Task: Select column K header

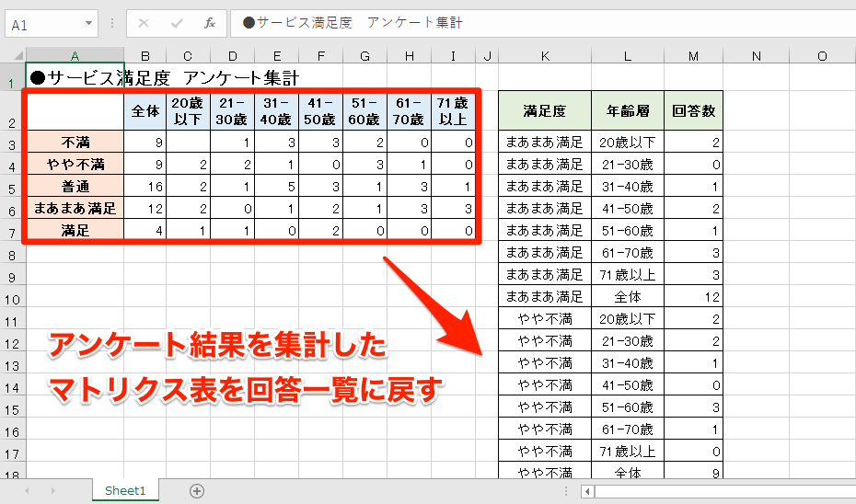Action: (545, 55)
